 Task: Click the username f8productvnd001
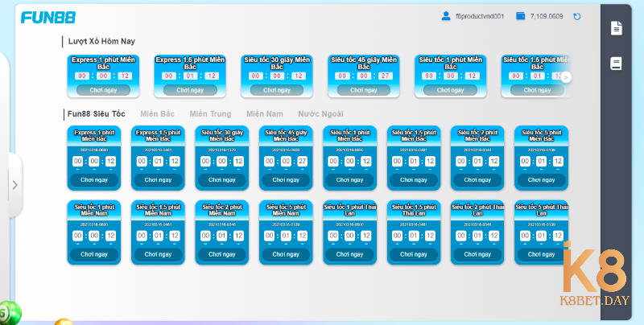click(481, 16)
